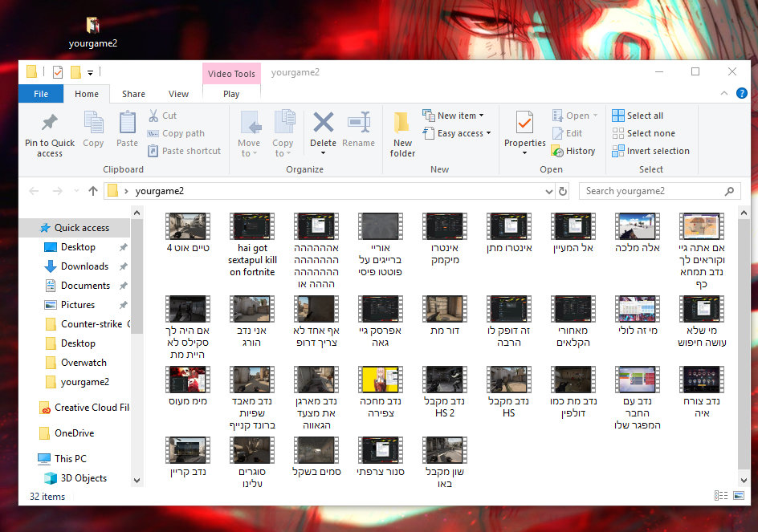Click the Video Tools contextual tab
This screenshot has height=532, width=758.
(x=231, y=74)
